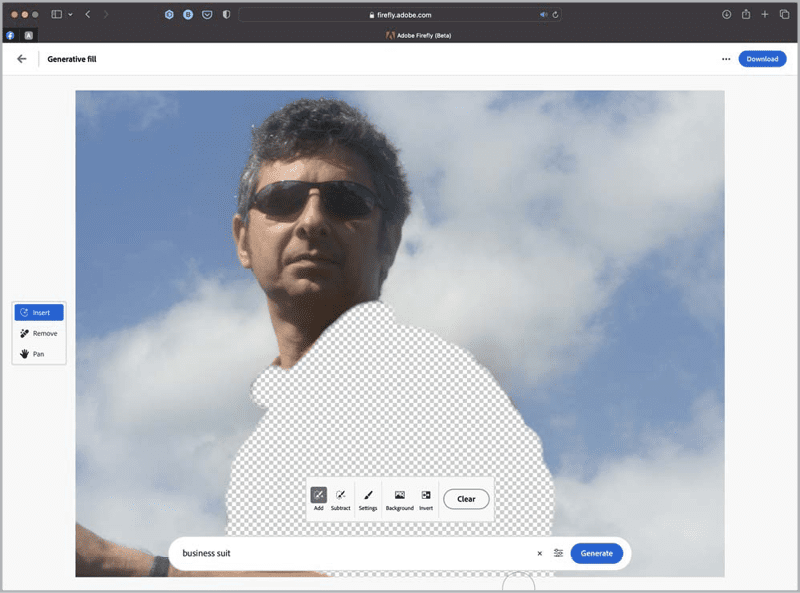
Task: Invert the current selection
Action: coord(426,495)
